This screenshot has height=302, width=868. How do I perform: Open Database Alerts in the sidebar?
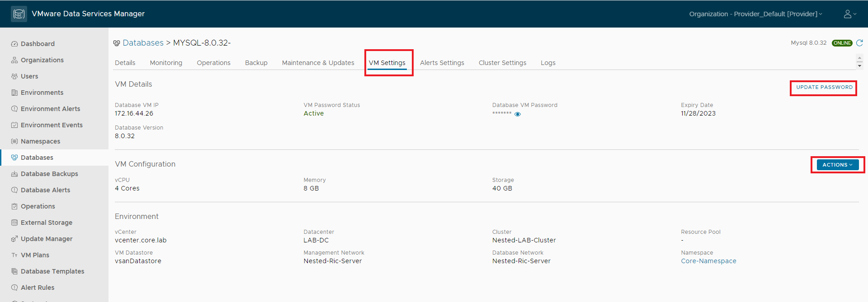click(x=45, y=190)
